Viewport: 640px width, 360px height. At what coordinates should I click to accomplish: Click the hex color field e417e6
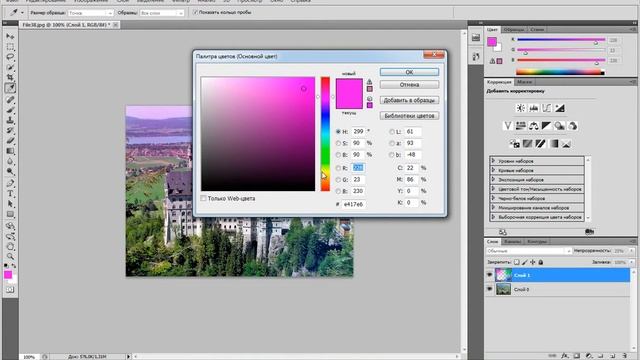pos(353,204)
